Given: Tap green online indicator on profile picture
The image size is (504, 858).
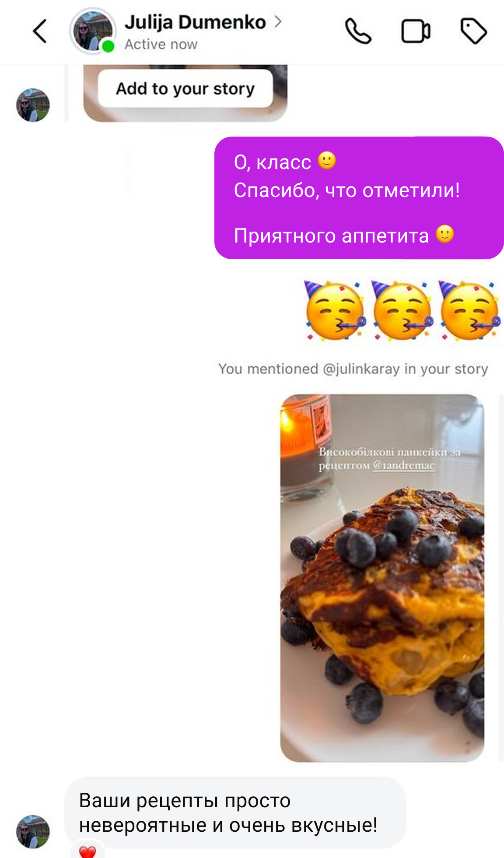Looking at the screenshot, I should point(108,46).
